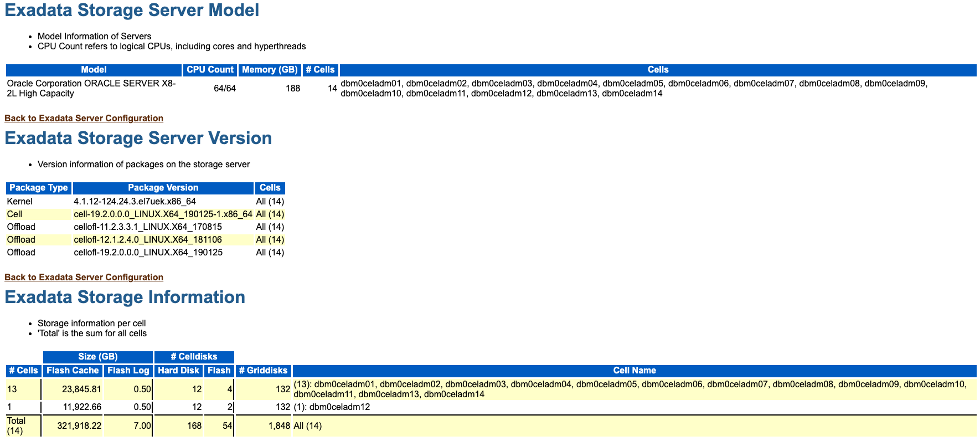Follow the Back to Exadata Server Configuration link after the Version table
This screenshot has width=980, height=441.
coord(84,277)
